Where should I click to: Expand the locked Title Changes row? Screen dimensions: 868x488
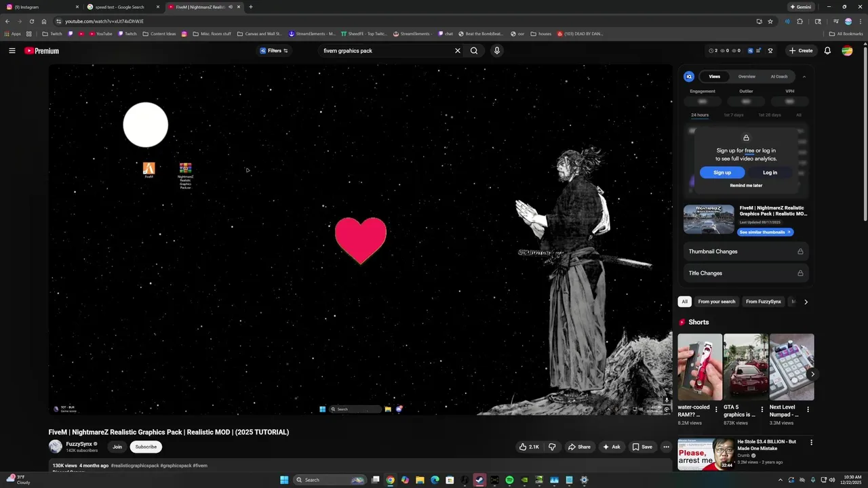pyautogui.click(x=746, y=273)
